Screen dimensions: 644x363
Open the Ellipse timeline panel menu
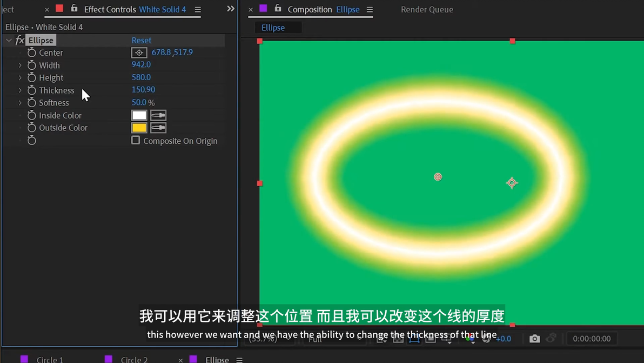coord(239,360)
